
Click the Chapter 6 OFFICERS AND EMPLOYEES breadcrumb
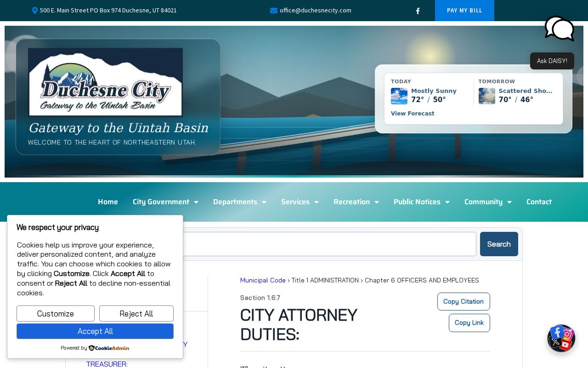tap(422, 281)
